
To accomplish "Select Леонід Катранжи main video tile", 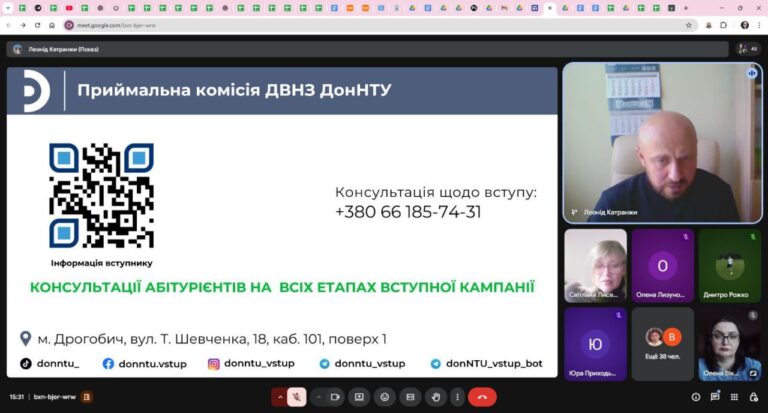I will tap(662, 143).
